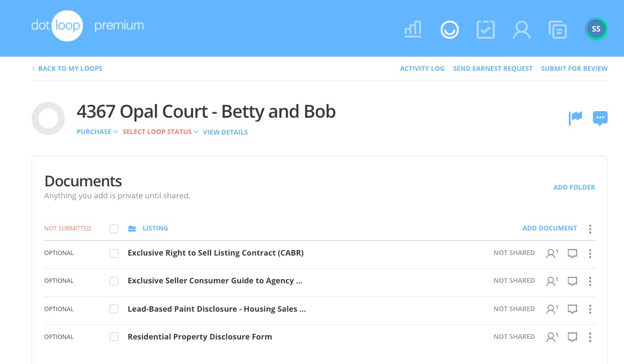Viewport: 624px width, 364px height.
Task: Check the Exclusive Right to Sell checkbox
Action: pyautogui.click(x=114, y=253)
